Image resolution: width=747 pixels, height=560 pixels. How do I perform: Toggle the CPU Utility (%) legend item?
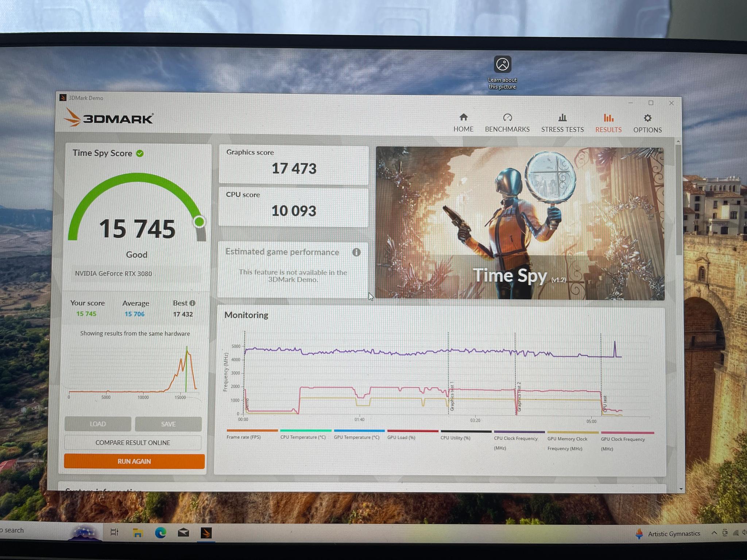tap(466, 435)
